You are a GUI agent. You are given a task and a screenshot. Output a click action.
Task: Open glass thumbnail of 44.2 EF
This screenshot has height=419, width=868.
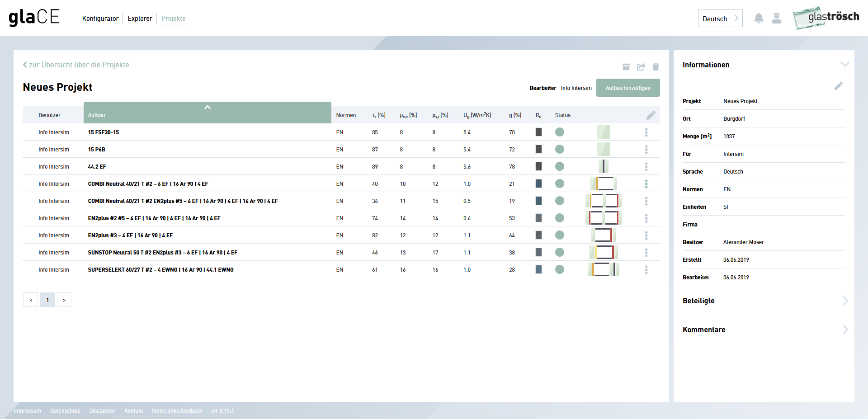pos(604,166)
